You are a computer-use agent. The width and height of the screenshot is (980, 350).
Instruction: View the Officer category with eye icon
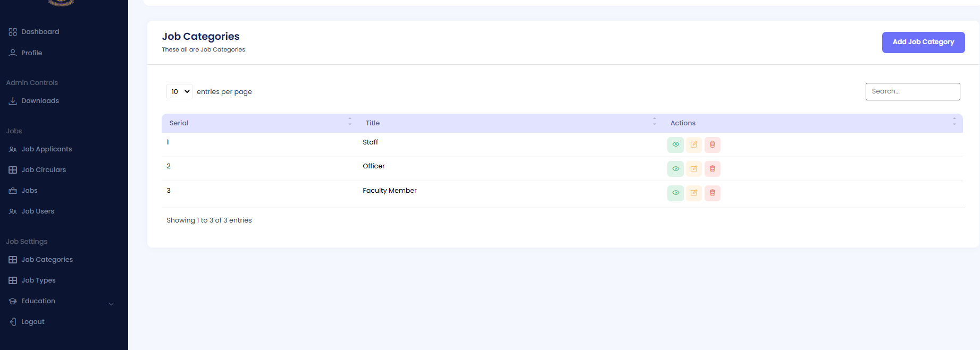[675, 169]
